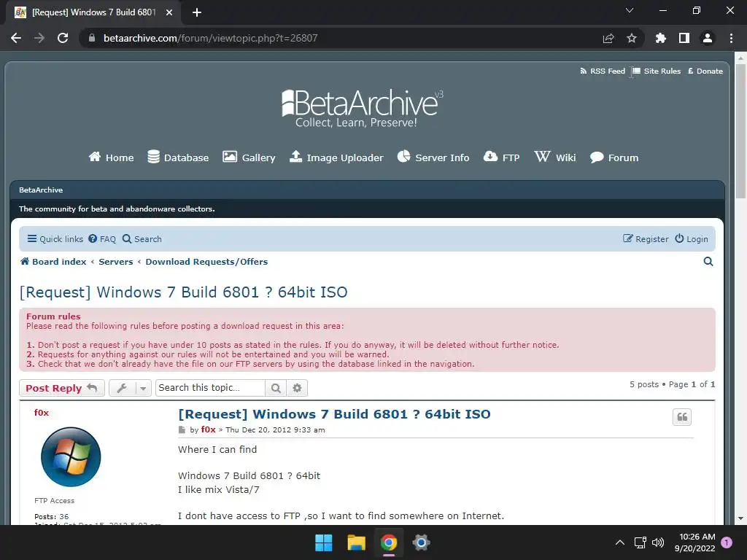Open the Image Uploader navigation item
The height and width of the screenshot is (560, 747).
click(x=336, y=157)
